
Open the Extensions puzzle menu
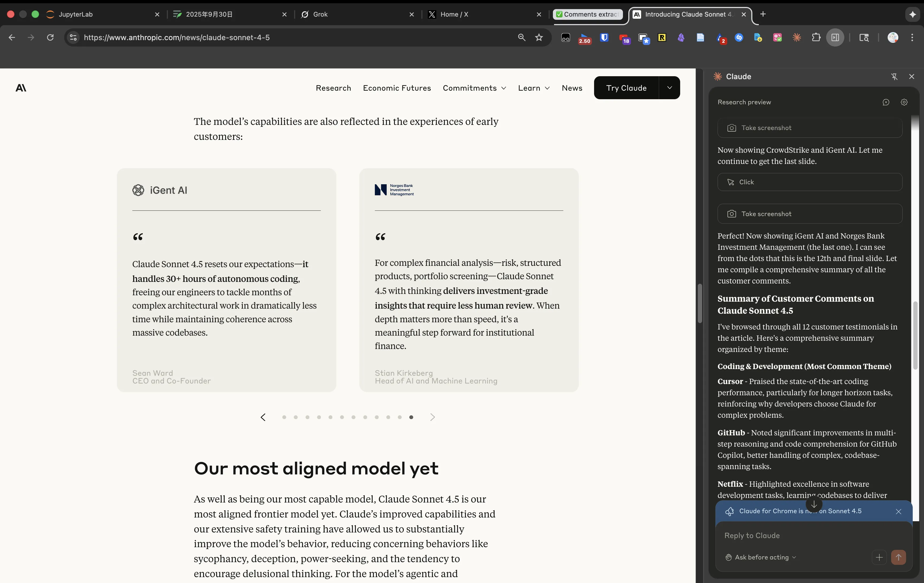pos(816,37)
